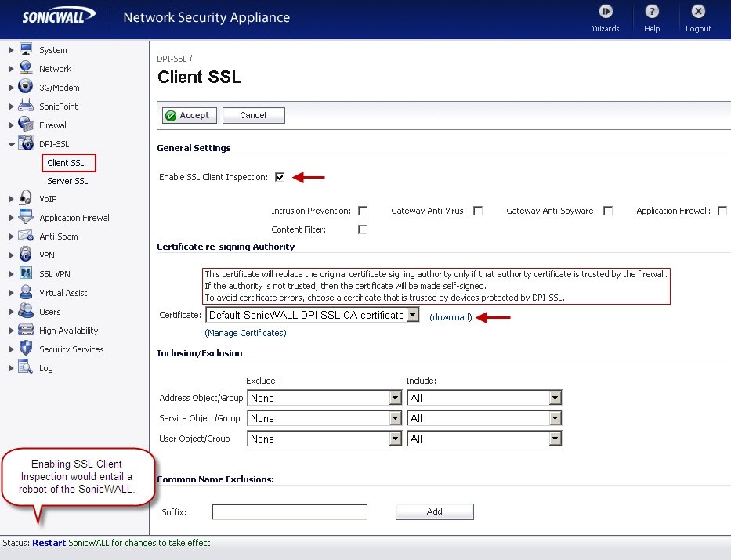Click the Accept button
This screenshot has height=560, width=731.
pos(189,114)
